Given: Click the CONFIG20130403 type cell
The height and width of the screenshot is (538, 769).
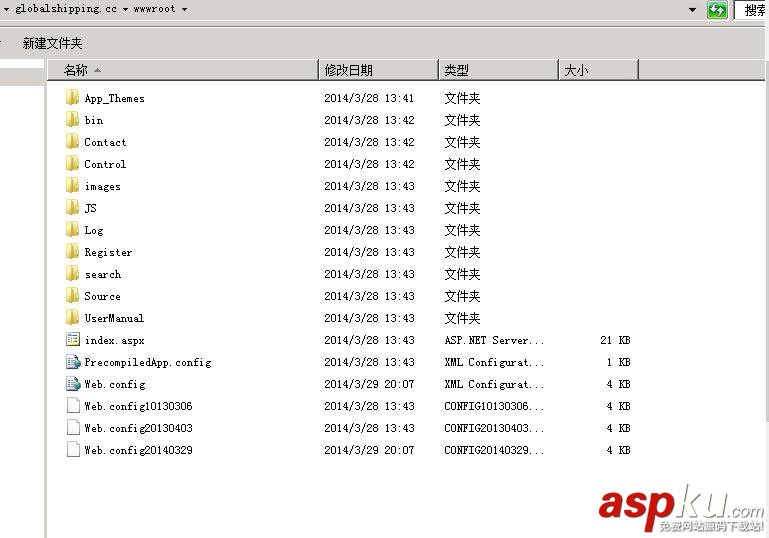Looking at the screenshot, I should 494,428.
